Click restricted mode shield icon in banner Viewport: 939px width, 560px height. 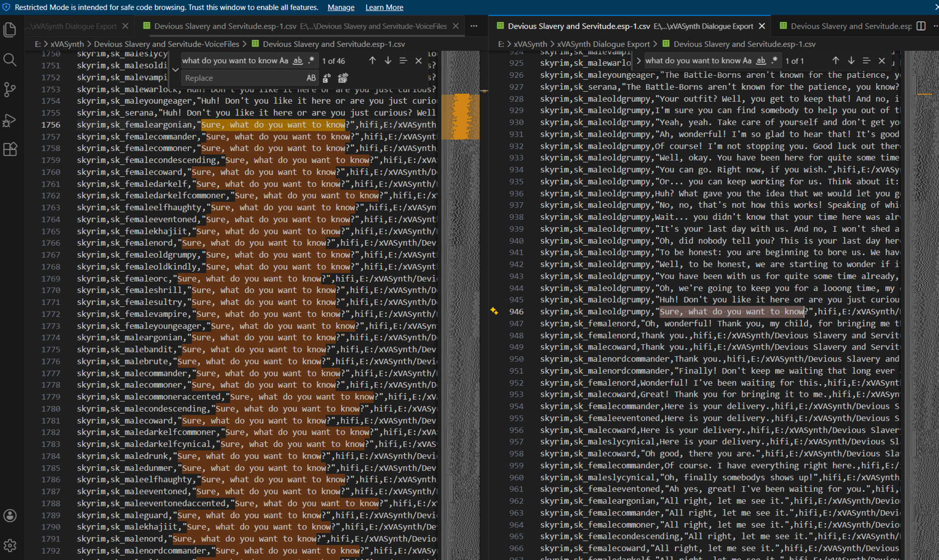click(x=6, y=7)
